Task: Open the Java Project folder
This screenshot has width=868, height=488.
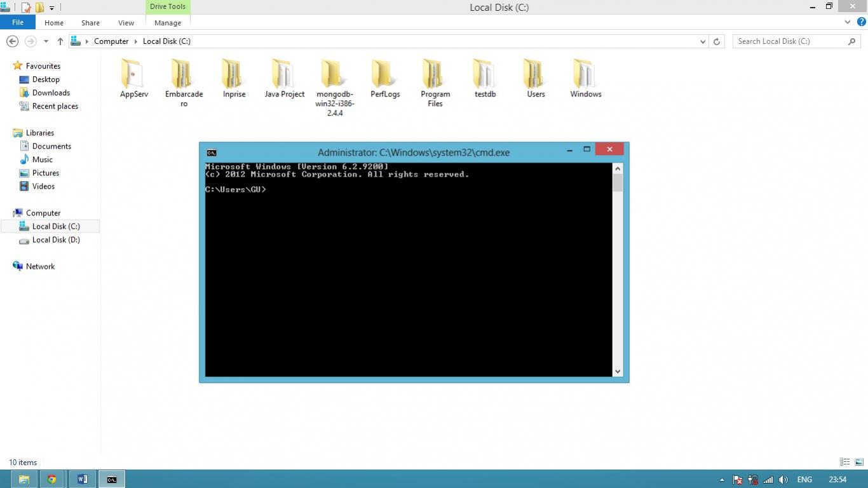Action: [x=284, y=75]
